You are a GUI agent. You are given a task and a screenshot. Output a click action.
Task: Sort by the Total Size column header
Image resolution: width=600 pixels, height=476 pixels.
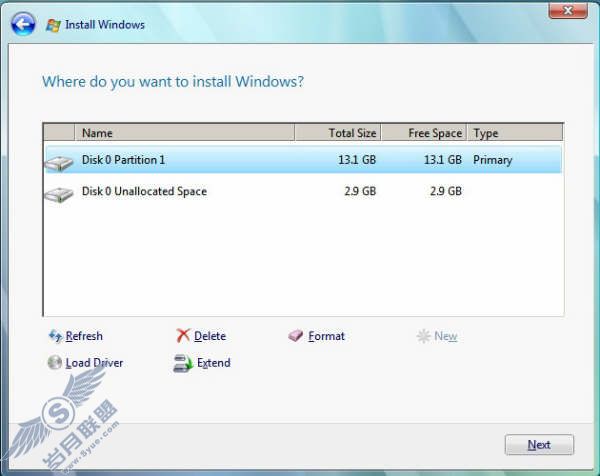[338, 133]
